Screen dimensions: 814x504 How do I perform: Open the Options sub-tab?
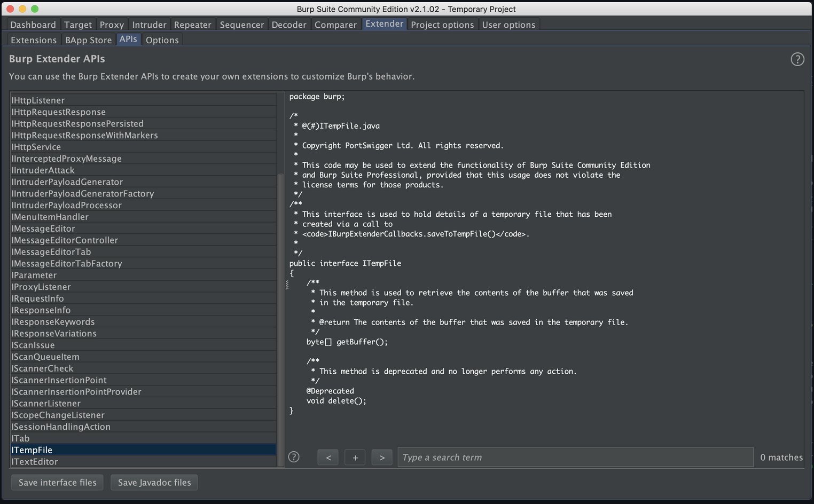pos(162,40)
